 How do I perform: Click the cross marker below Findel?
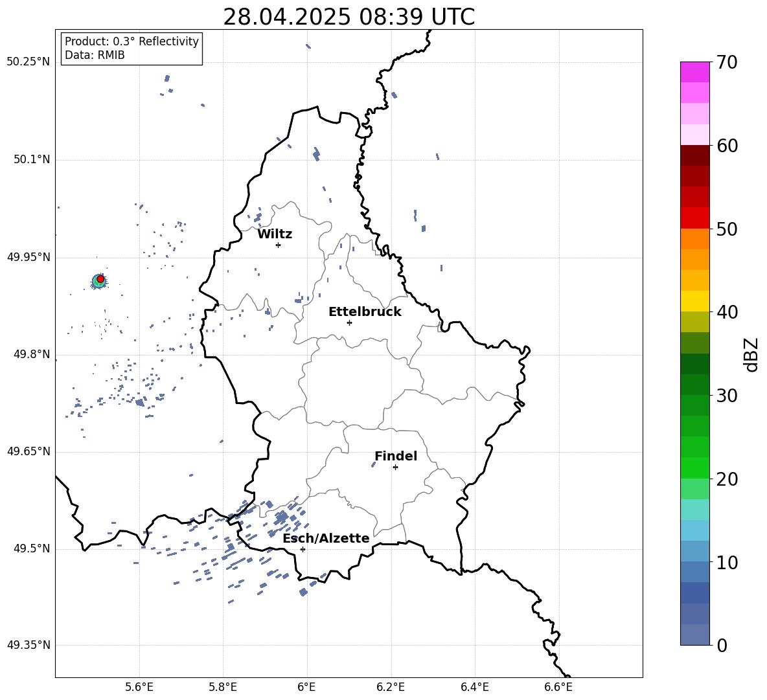(395, 468)
